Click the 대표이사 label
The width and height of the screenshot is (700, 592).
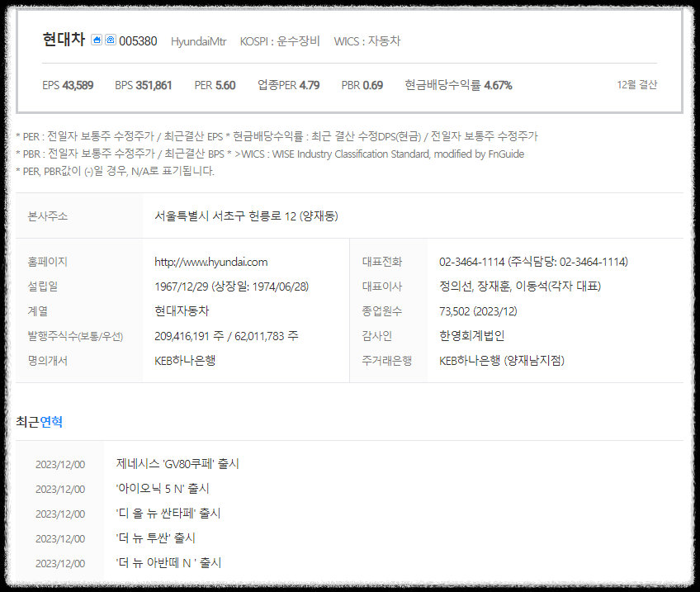coord(382,287)
